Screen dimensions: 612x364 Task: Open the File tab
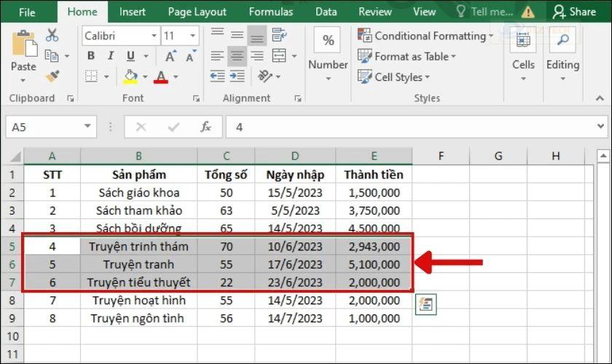(x=27, y=12)
